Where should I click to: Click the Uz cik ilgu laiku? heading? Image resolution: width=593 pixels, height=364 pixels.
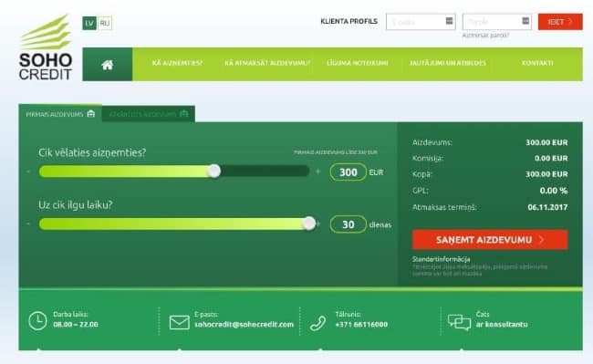point(75,205)
